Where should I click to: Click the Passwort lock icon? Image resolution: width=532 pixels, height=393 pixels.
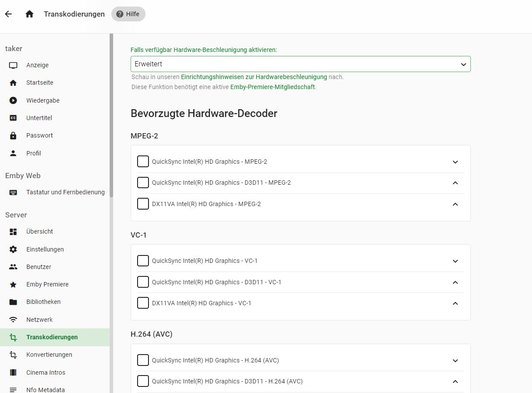point(13,135)
